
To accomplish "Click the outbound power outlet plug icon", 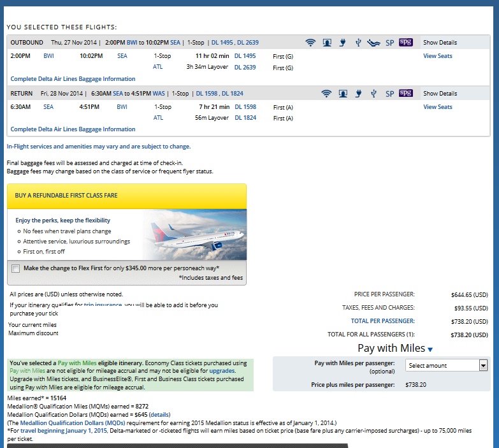I will click(x=342, y=43).
